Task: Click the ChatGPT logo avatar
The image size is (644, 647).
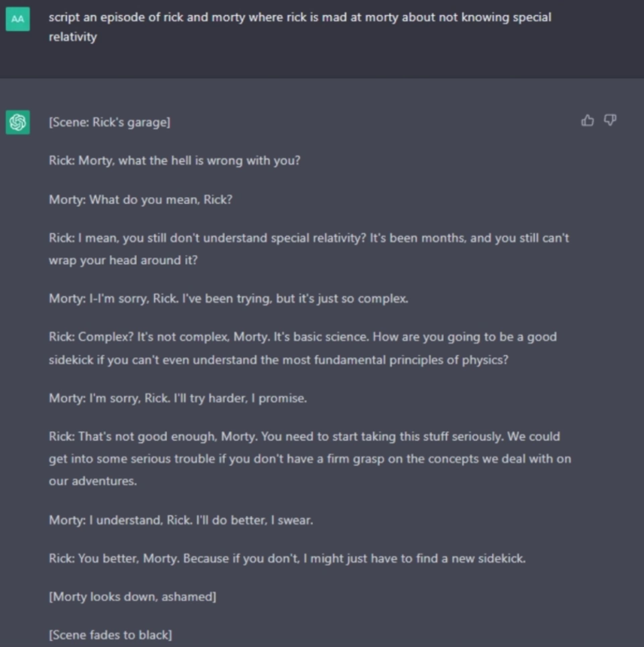Action: click(18, 122)
